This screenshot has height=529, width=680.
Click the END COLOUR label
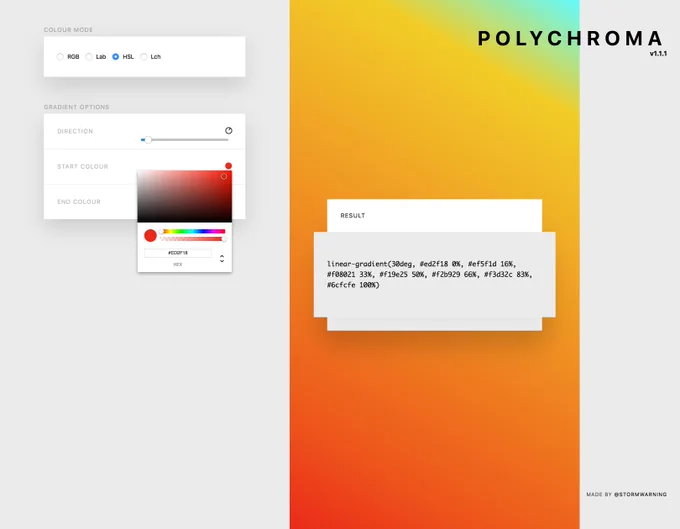[x=79, y=202]
